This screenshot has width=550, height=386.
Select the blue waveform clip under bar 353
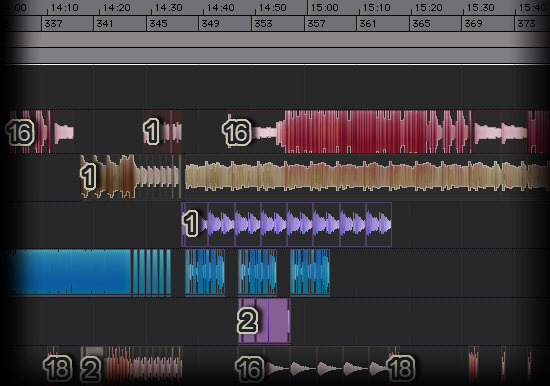tap(257, 272)
